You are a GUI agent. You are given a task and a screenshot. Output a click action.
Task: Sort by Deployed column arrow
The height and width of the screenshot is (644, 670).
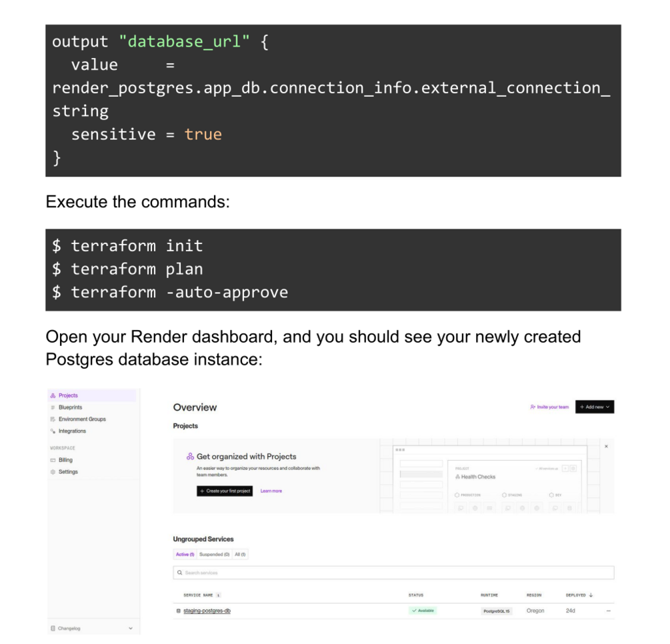pos(591,595)
